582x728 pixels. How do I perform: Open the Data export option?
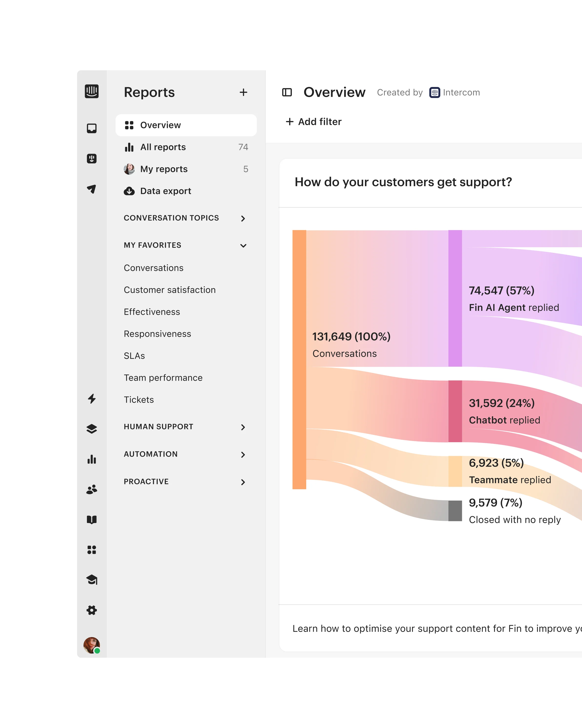[165, 191]
